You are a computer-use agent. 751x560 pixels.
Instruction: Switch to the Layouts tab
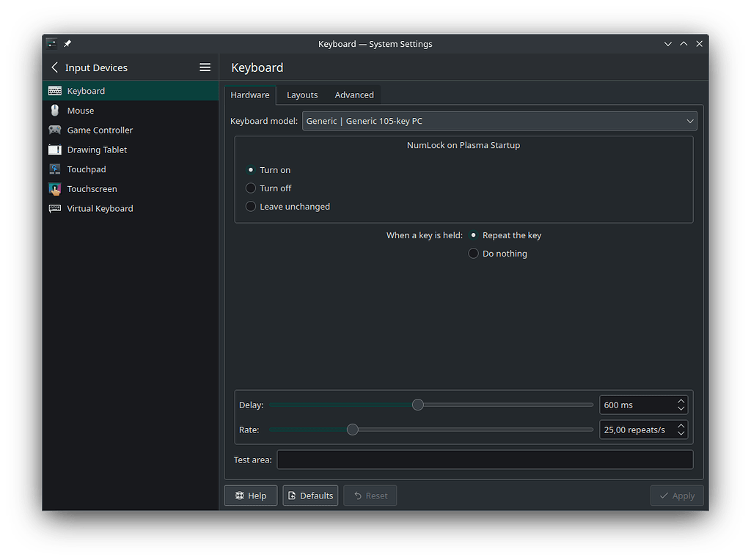point(301,95)
